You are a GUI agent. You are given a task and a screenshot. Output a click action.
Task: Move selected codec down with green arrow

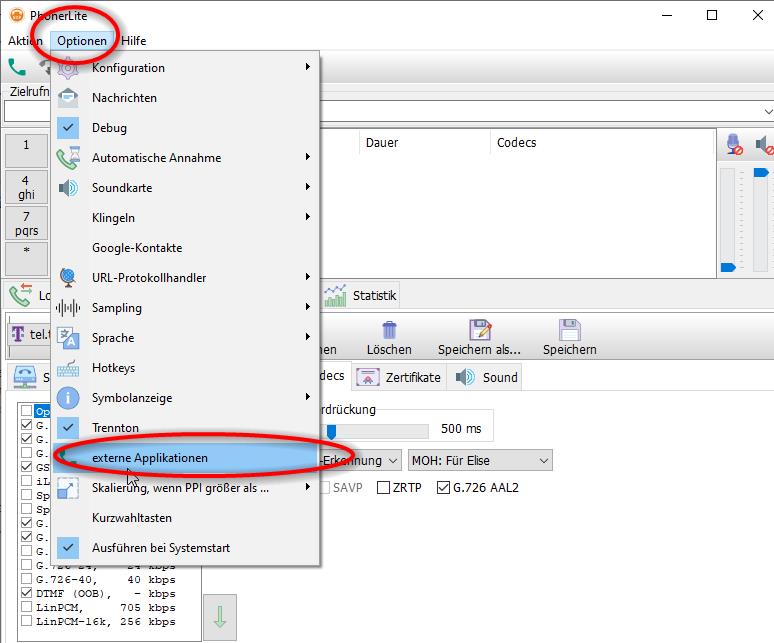[x=219, y=617]
